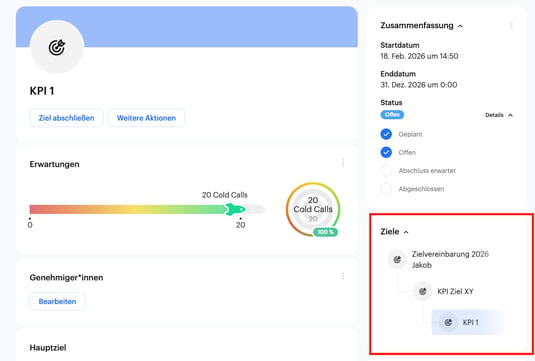Click the end date 31. Dez. 2026 um 0:00
This screenshot has height=361, width=535.
[419, 85]
